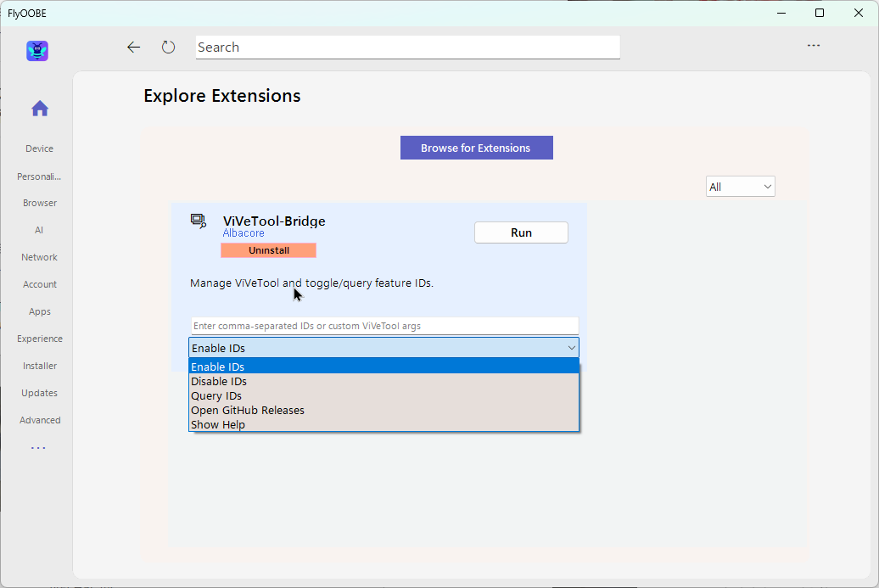
Task: Click the Browse for Extensions button
Action: [477, 148]
